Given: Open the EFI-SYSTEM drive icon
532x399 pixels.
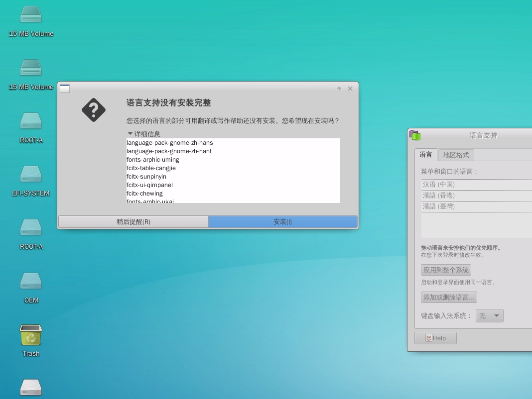Looking at the screenshot, I should (x=31, y=175).
